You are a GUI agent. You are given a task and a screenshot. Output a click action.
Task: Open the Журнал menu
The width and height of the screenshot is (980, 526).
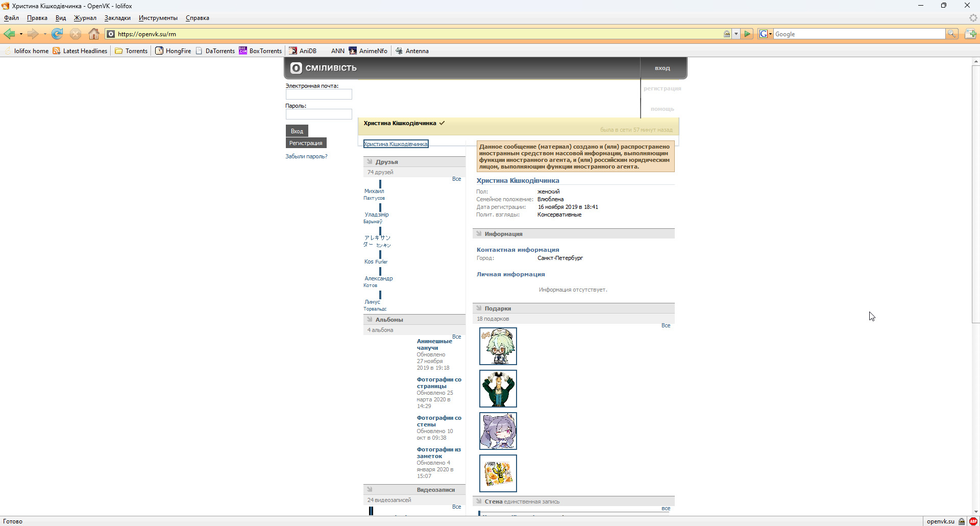pos(85,18)
